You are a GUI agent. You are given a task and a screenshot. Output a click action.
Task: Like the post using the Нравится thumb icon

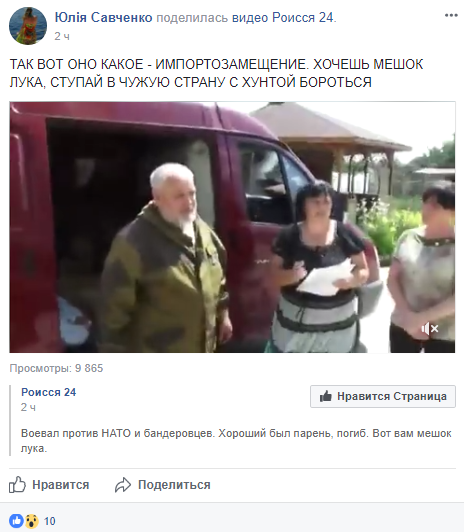(x=17, y=484)
